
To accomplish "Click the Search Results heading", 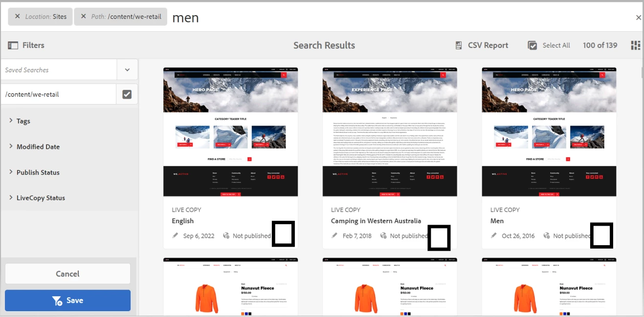I will [x=324, y=45].
